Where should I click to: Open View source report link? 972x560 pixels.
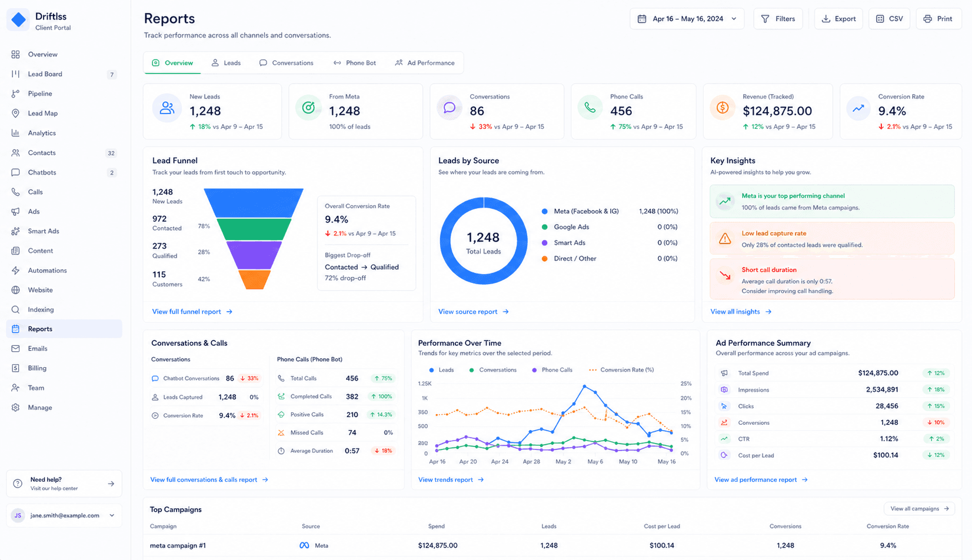474,312
